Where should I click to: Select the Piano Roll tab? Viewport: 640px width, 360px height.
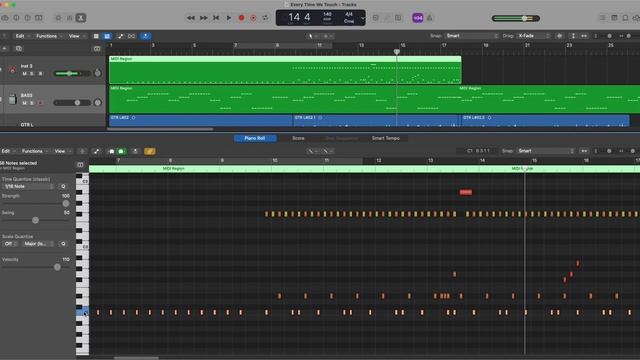point(255,138)
